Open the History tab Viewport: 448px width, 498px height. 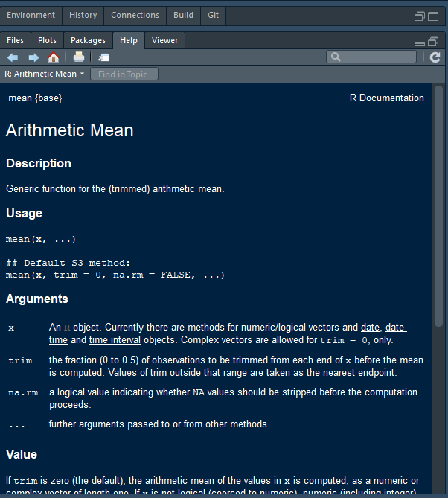pos(83,15)
